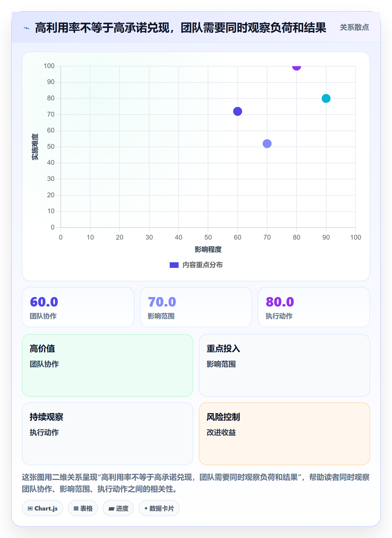The width and height of the screenshot is (392, 538).
Task: Click the 进度 tag chip
Action: point(118,508)
